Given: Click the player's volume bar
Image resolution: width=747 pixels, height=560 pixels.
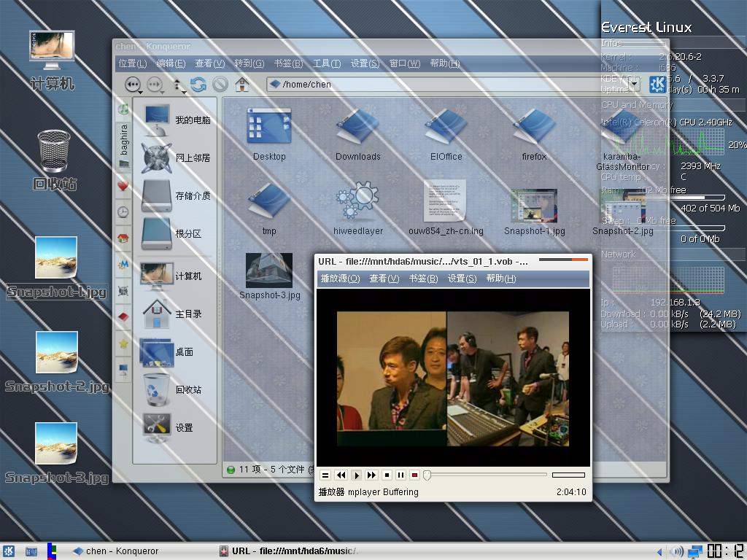Looking at the screenshot, I should pos(568,475).
